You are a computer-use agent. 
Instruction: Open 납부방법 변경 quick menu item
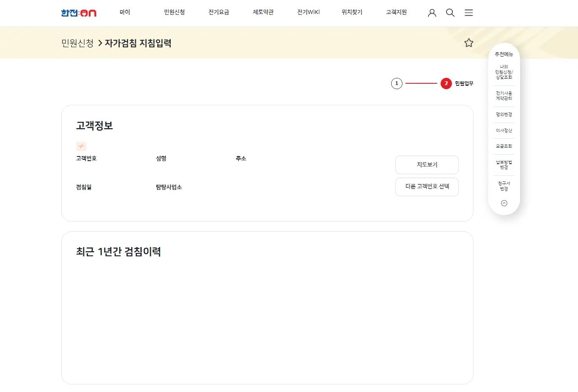tap(504, 164)
